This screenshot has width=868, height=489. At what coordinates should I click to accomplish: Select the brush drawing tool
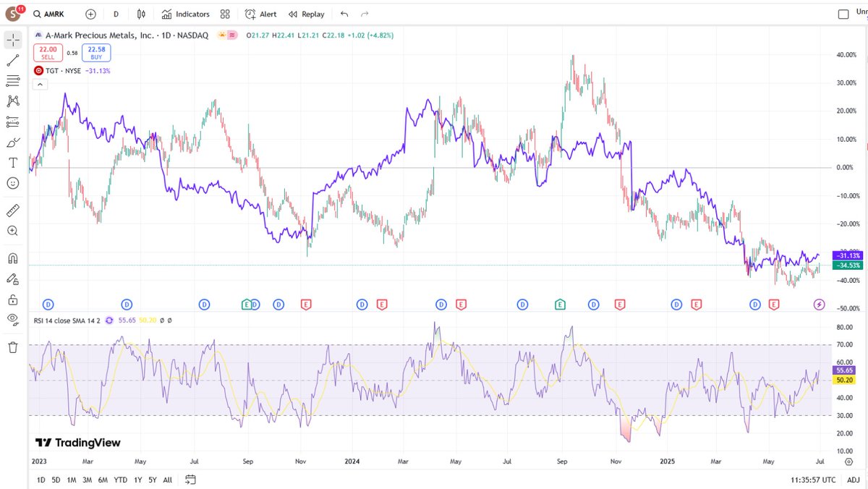[13, 143]
